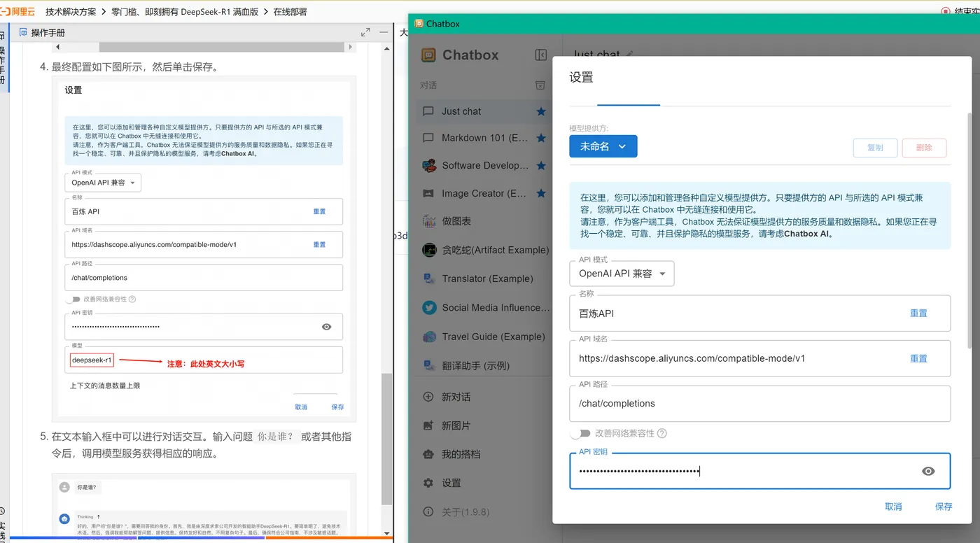The image size is (980, 543).
Task: Click the masked API 密钥 input field
Action: point(760,471)
